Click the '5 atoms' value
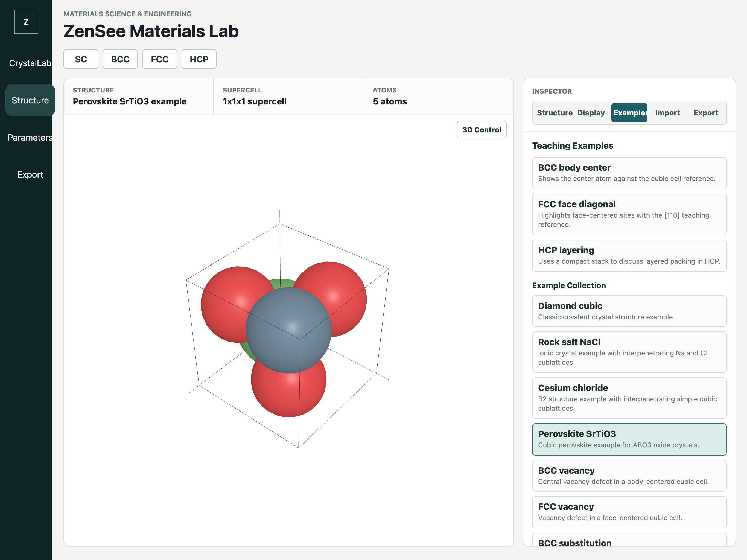The height and width of the screenshot is (560, 747). (x=390, y=101)
